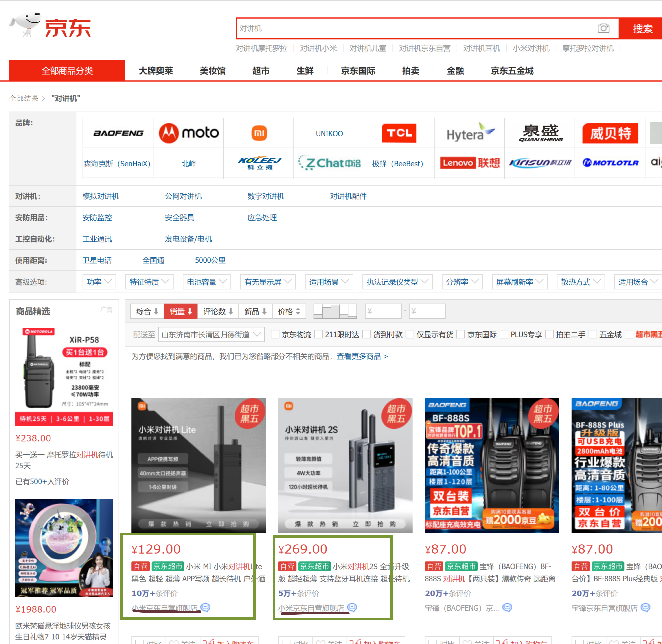Select the TCL brand logo
662x644 pixels.
[399, 133]
